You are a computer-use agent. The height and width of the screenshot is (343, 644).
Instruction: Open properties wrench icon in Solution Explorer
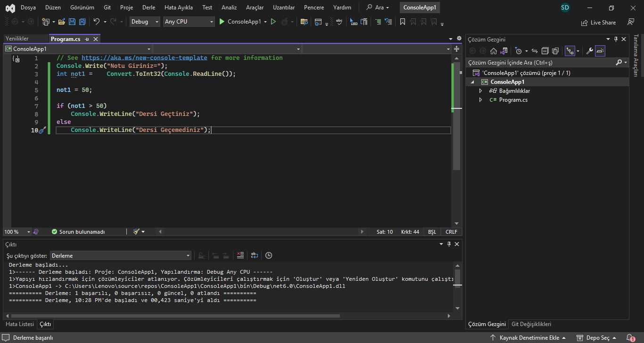click(x=589, y=51)
